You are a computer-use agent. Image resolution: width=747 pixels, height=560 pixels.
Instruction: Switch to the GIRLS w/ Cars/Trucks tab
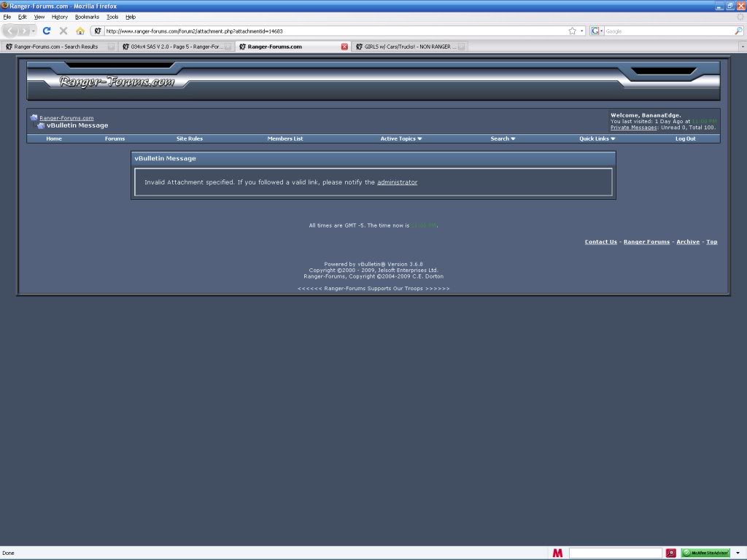point(410,47)
